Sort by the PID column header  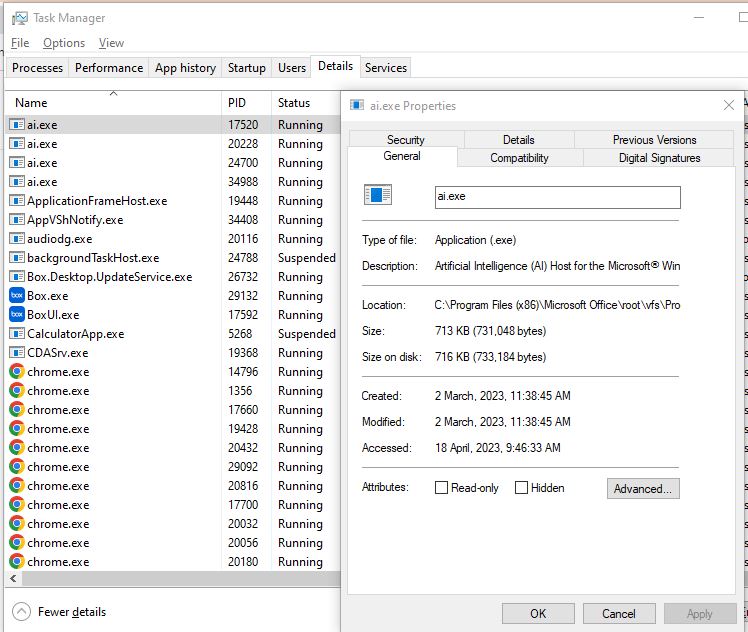click(x=246, y=103)
